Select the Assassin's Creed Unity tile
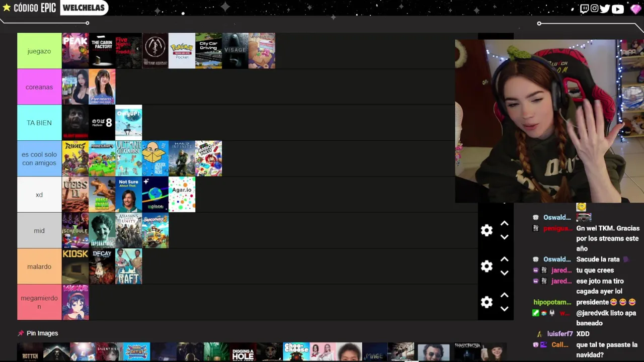Image resolution: width=644 pixels, height=362 pixels. (x=129, y=231)
